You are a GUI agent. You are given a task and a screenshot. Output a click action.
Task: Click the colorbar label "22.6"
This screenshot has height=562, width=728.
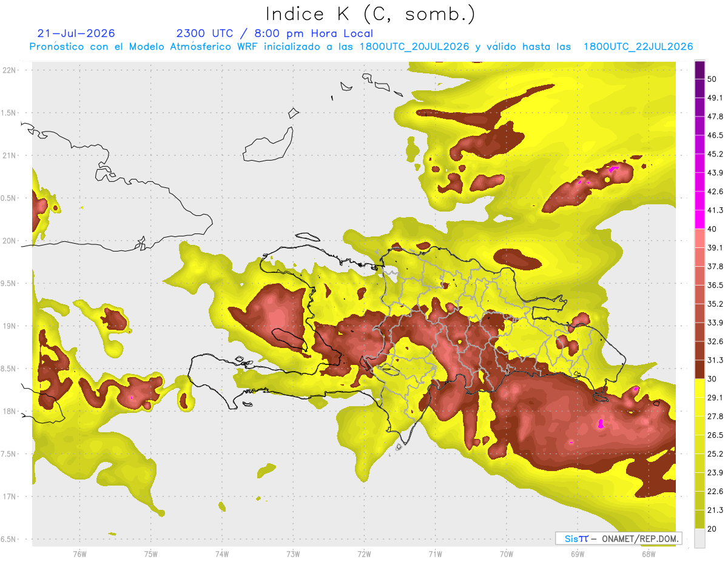715,492
